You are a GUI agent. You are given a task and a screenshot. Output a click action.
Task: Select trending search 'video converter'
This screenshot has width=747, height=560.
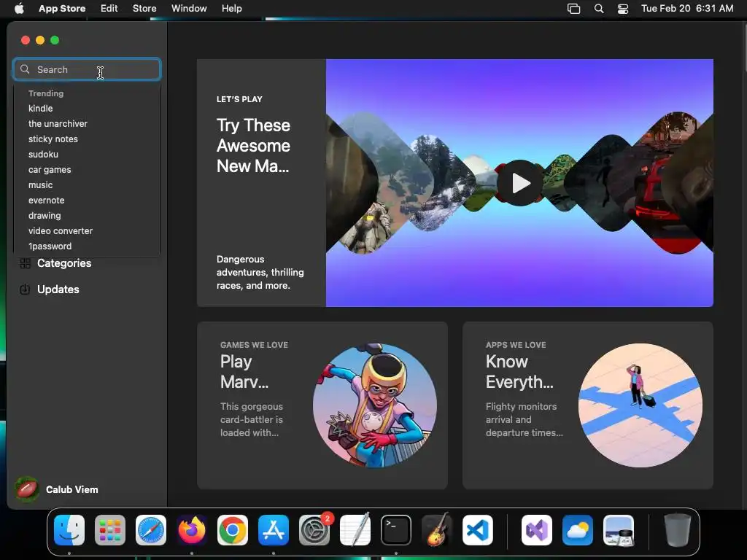tap(61, 231)
